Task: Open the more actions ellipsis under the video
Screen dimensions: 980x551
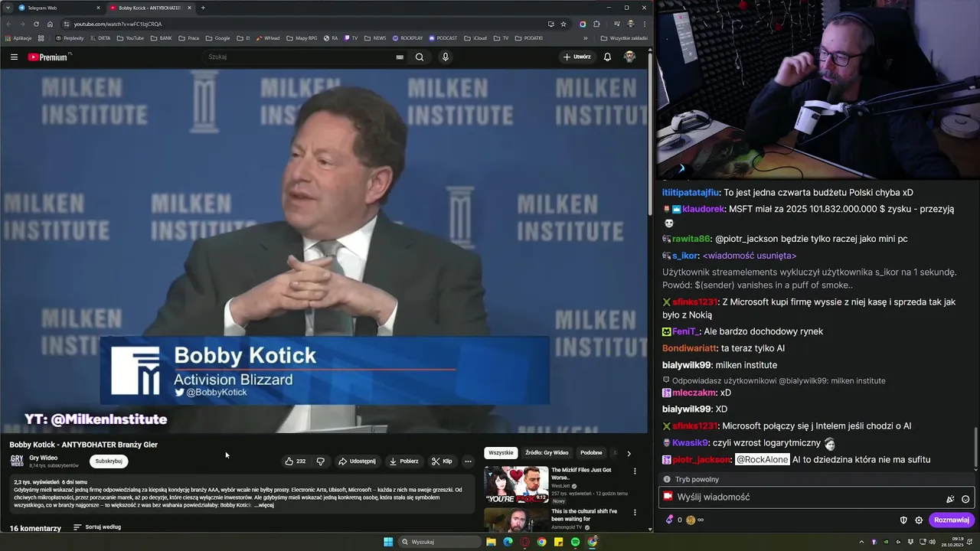Action: (x=468, y=461)
